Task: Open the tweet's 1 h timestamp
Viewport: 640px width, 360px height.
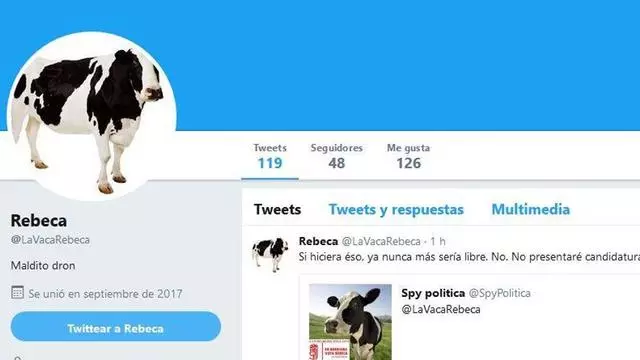Action: coord(438,242)
